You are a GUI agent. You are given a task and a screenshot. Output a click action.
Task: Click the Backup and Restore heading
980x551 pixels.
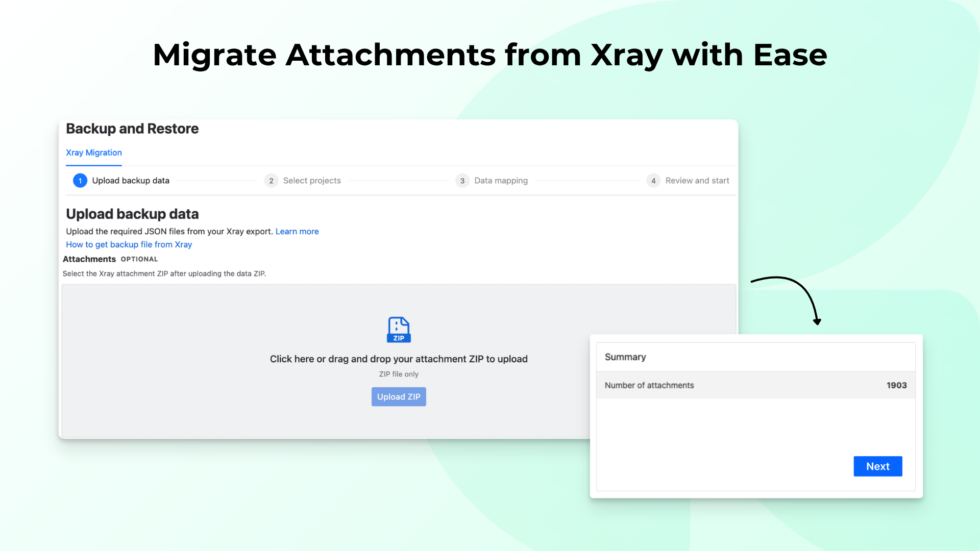click(132, 129)
